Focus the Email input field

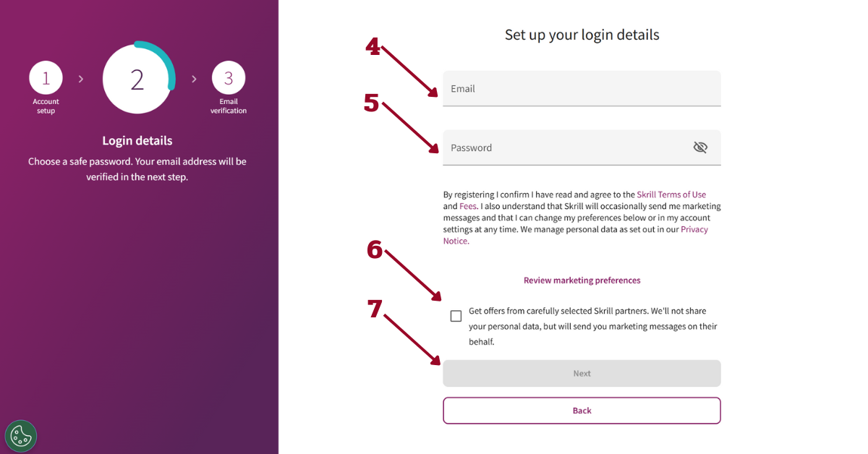[582, 88]
